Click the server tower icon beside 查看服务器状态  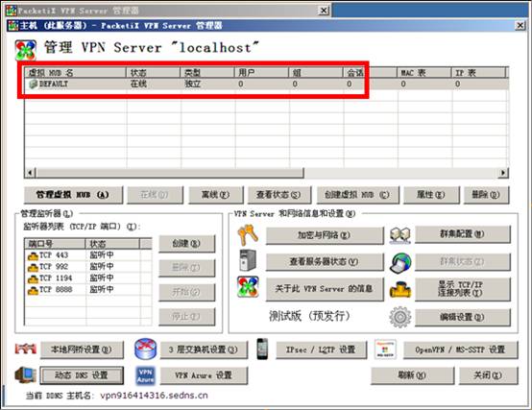click(248, 260)
